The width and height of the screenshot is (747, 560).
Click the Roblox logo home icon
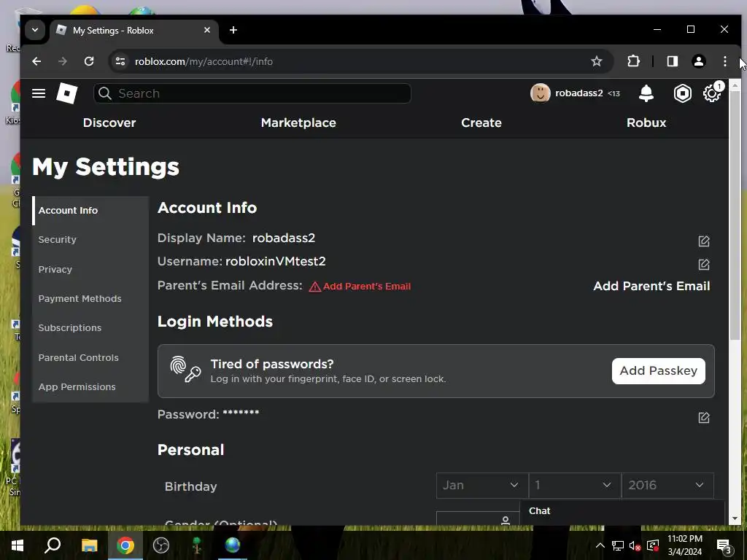coord(66,93)
